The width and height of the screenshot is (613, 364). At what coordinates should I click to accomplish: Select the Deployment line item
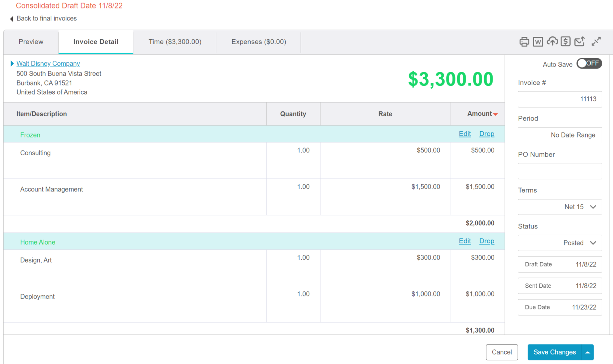click(37, 297)
